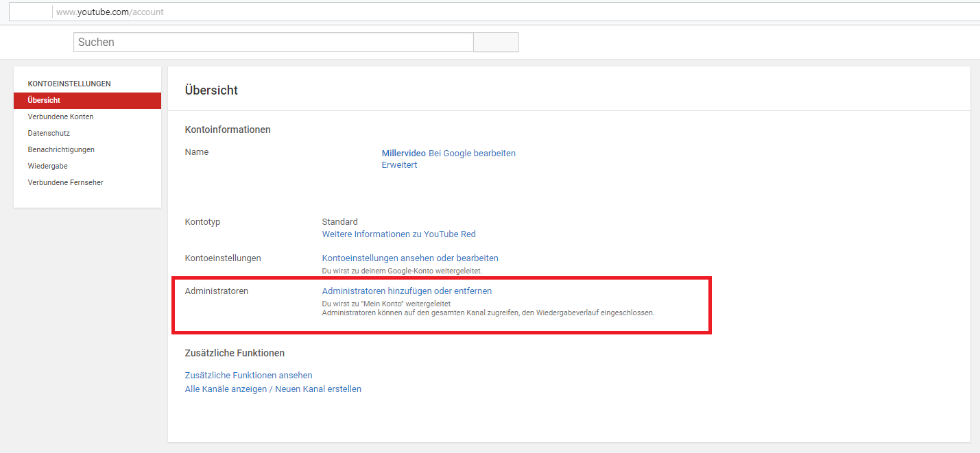Select Übersicht in the account settings sidebar
The width and height of the screenshot is (980, 453).
pyautogui.click(x=87, y=100)
